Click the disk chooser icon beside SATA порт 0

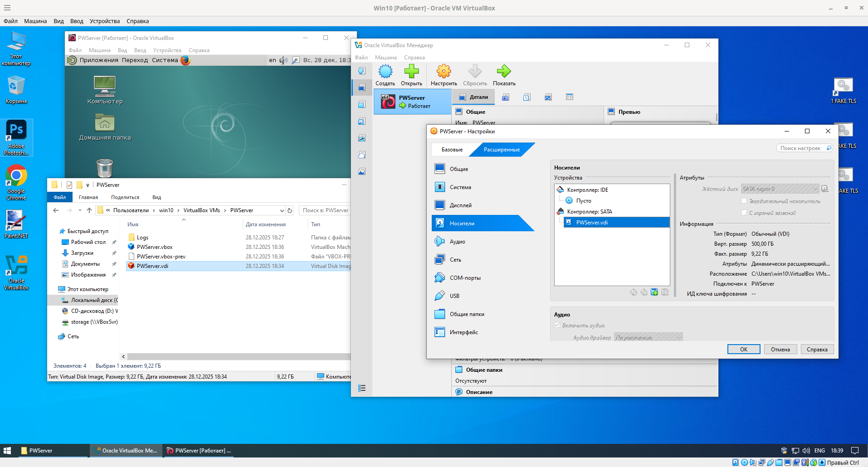coord(825,189)
